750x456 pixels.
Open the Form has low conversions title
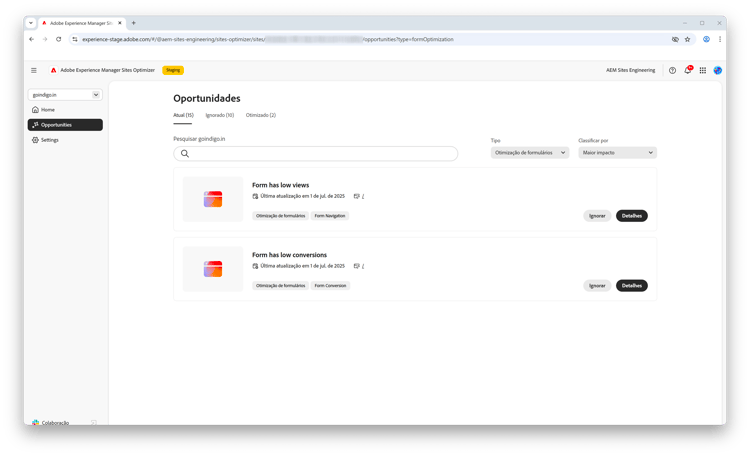click(x=289, y=255)
